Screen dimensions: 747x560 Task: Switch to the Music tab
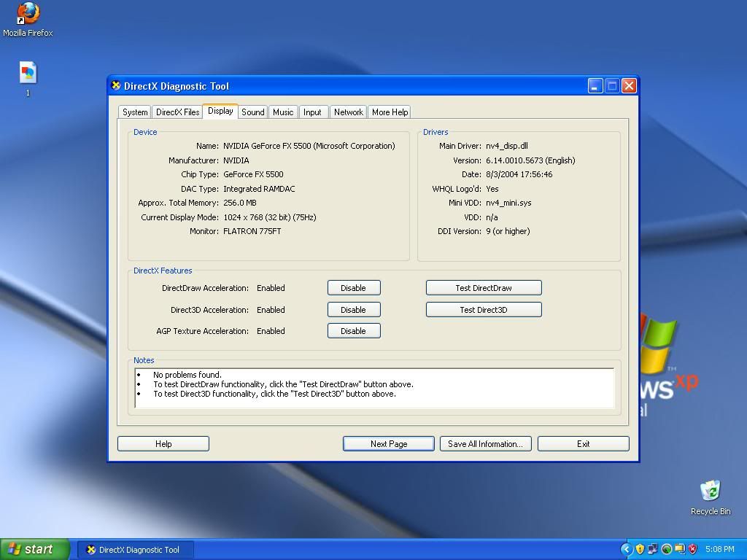tap(283, 112)
